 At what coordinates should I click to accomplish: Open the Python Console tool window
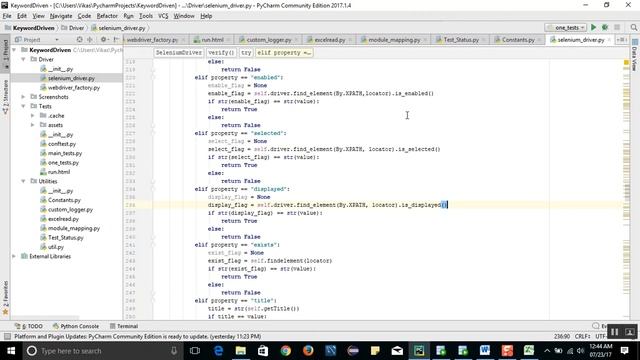(76, 326)
